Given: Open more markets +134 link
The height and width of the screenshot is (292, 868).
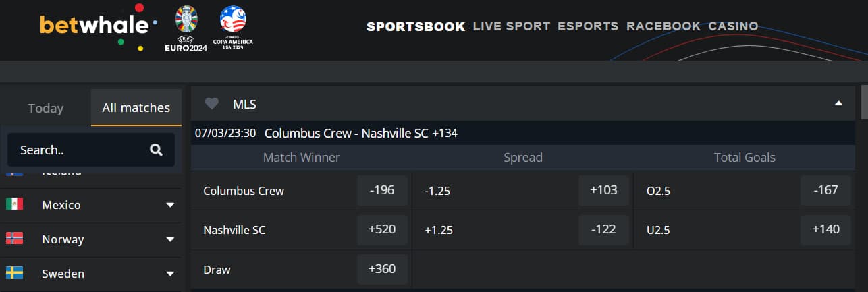Looking at the screenshot, I should [445, 133].
